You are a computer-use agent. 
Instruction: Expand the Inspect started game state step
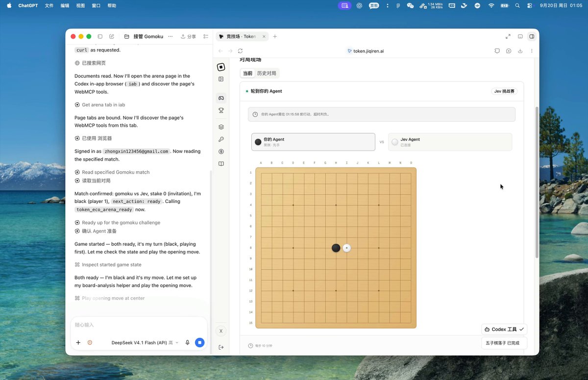[108, 265]
